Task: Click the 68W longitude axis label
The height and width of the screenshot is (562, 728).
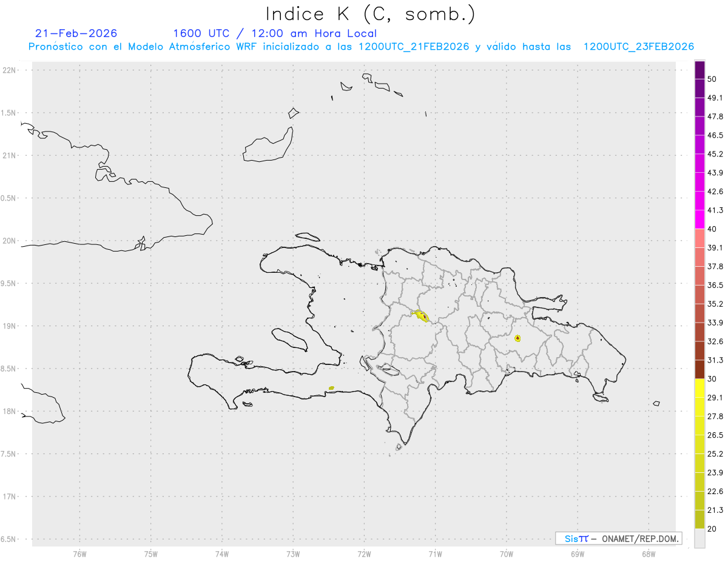Action: 649,554
